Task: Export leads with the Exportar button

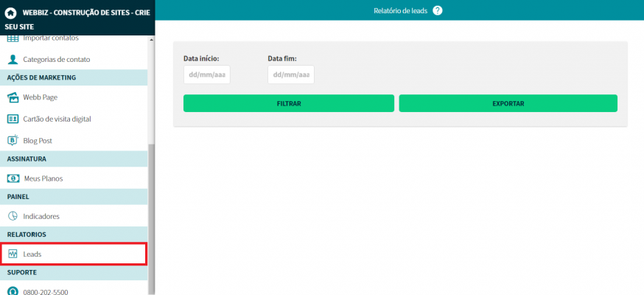Action: [x=508, y=104]
